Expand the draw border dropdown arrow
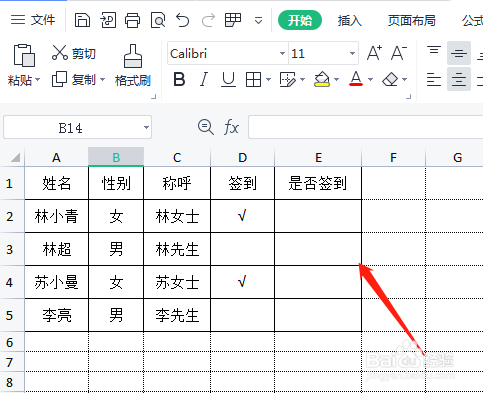The width and height of the screenshot is (483, 393). click(302, 79)
